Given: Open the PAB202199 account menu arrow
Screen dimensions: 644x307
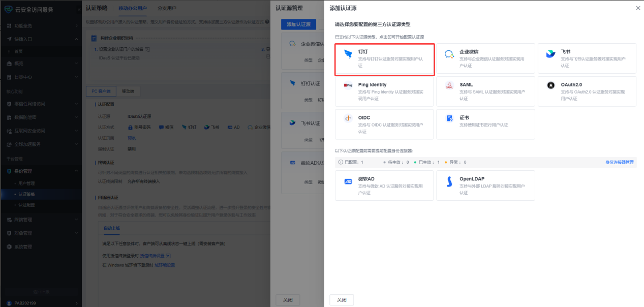Looking at the screenshot, I should click(77, 303).
